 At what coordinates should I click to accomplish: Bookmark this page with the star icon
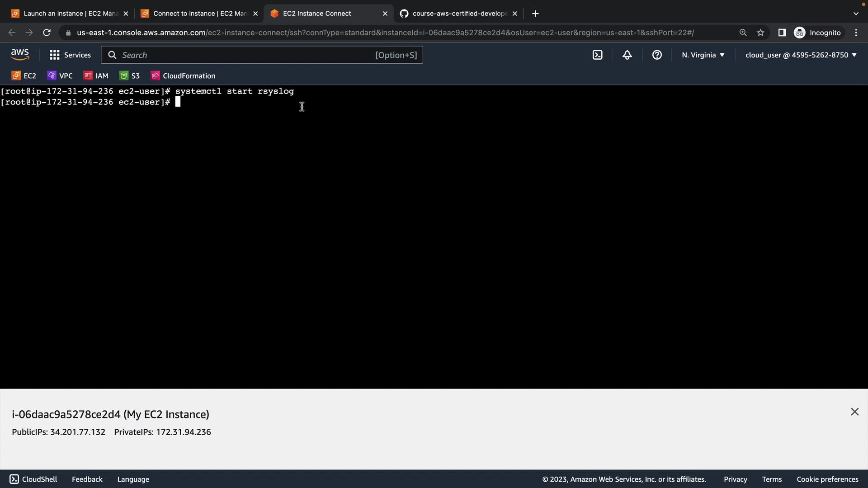760,33
